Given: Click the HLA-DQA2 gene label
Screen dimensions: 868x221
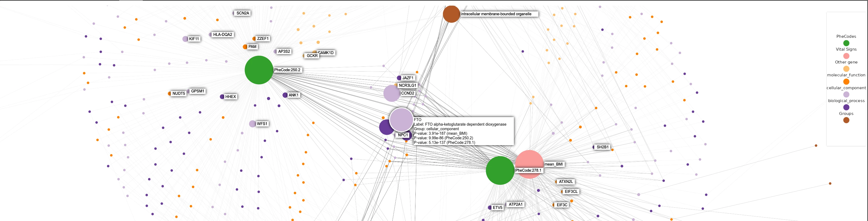Looking at the screenshot, I should click(x=222, y=34).
